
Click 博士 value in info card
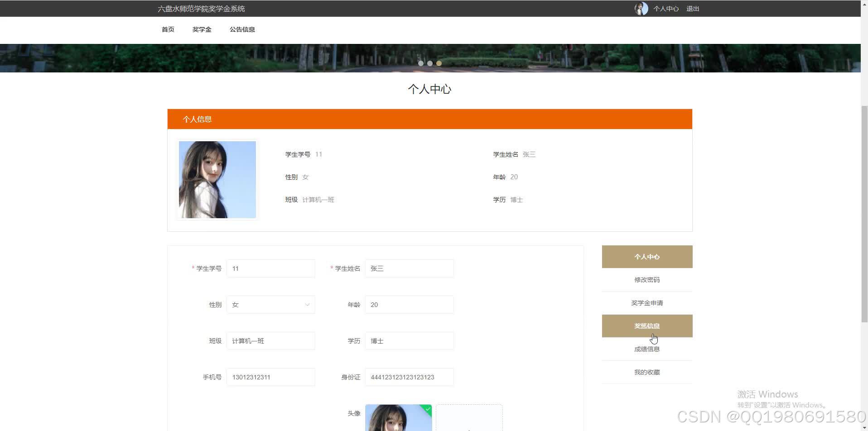(516, 200)
